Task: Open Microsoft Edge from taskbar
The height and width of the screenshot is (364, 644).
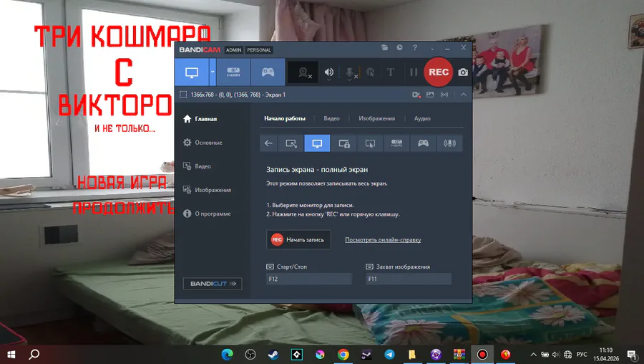Action: (227, 354)
